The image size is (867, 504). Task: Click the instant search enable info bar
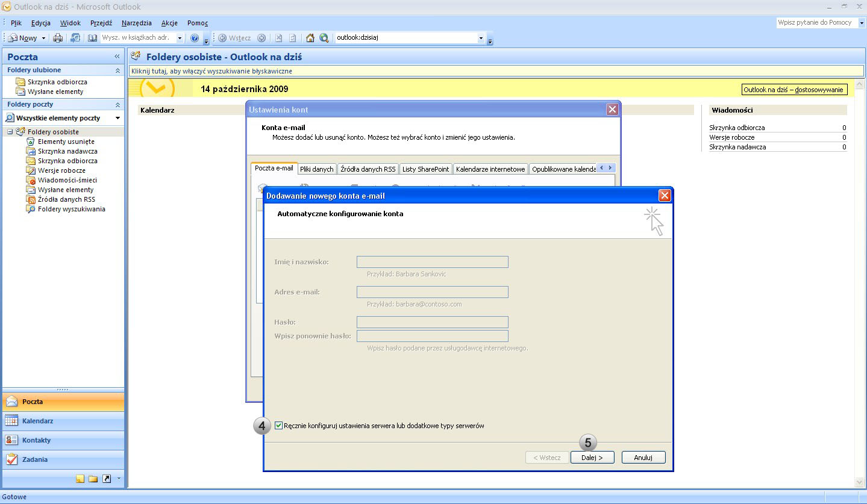[x=496, y=71]
